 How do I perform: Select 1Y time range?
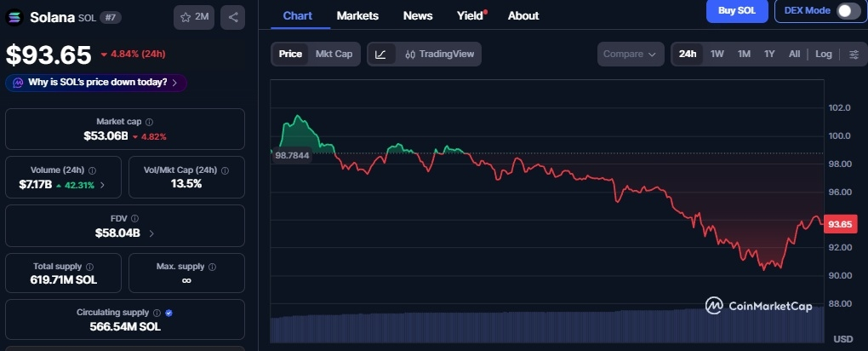point(769,54)
